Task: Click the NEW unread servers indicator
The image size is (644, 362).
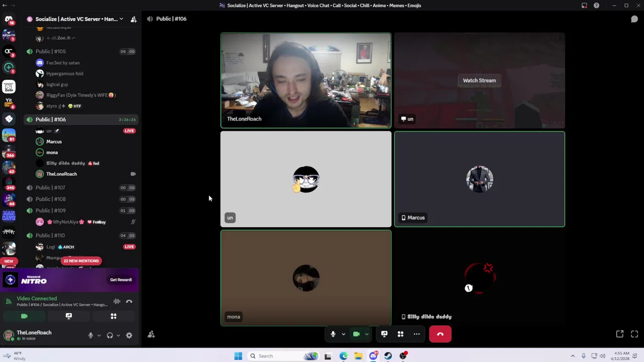Action: pos(9,261)
